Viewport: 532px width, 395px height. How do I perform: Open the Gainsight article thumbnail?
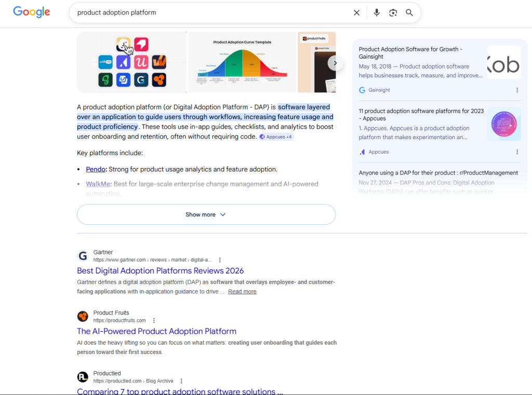504,62
